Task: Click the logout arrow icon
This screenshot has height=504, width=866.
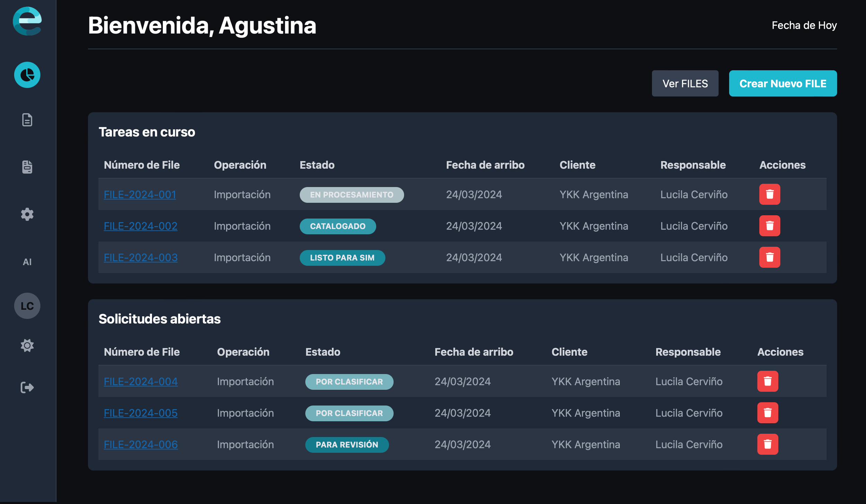Action: tap(27, 387)
